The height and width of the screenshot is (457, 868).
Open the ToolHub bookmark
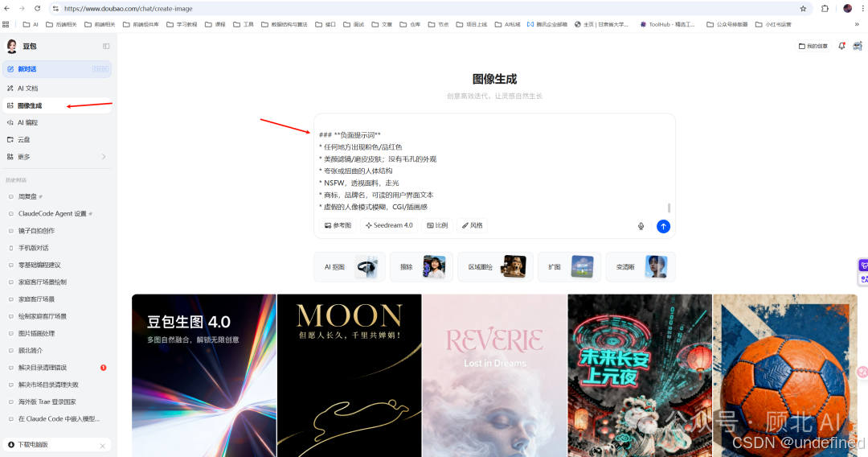coord(667,24)
